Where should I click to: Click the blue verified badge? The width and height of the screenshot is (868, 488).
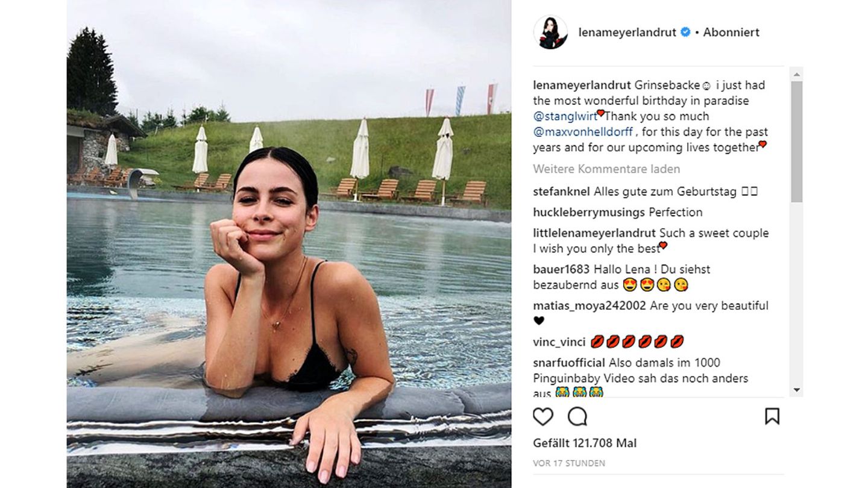click(x=685, y=33)
